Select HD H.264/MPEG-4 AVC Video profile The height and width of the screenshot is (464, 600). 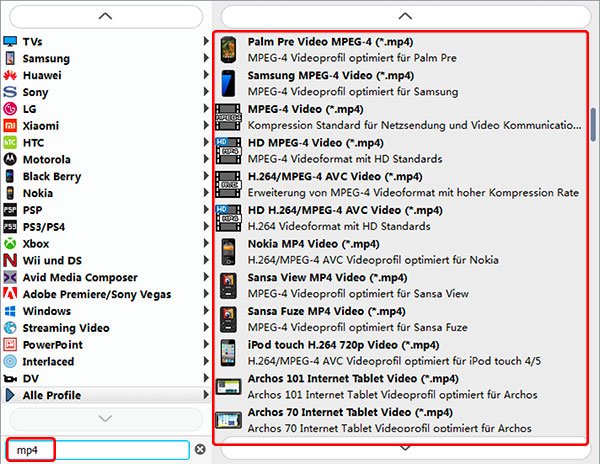tap(400, 218)
